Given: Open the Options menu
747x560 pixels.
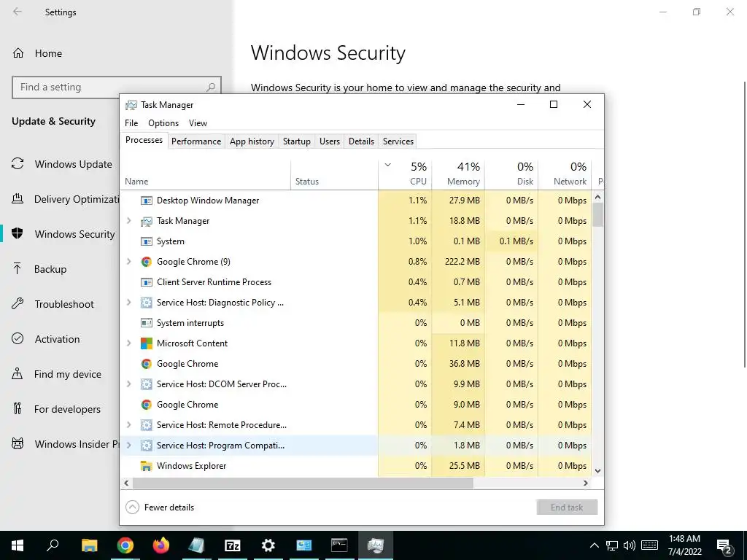Looking at the screenshot, I should click(163, 122).
